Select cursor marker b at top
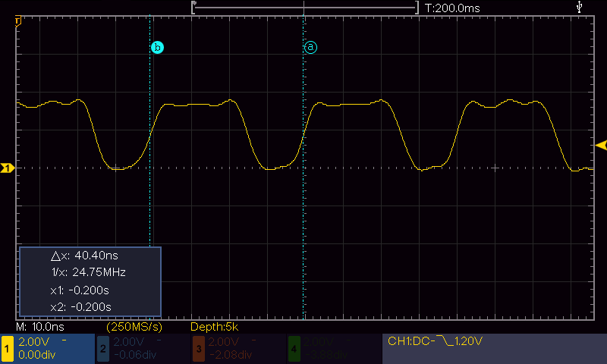Image resolution: width=607 pixels, height=364 pixels. tap(157, 47)
